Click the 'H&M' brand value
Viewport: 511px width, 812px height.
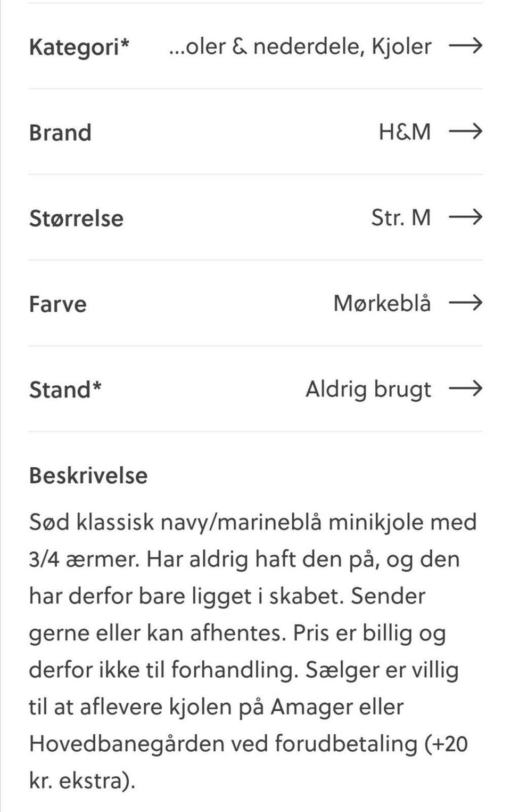click(406, 132)
